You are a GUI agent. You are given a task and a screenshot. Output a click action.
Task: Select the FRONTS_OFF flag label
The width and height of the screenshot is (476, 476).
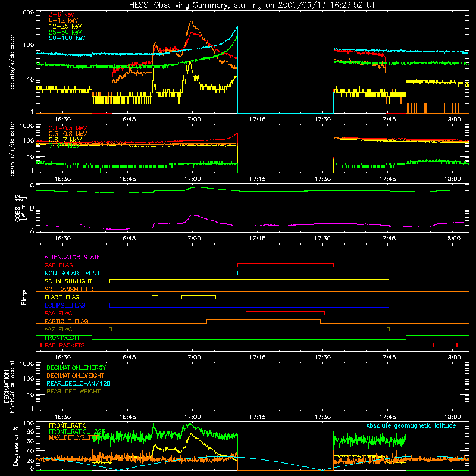[62, 337]
